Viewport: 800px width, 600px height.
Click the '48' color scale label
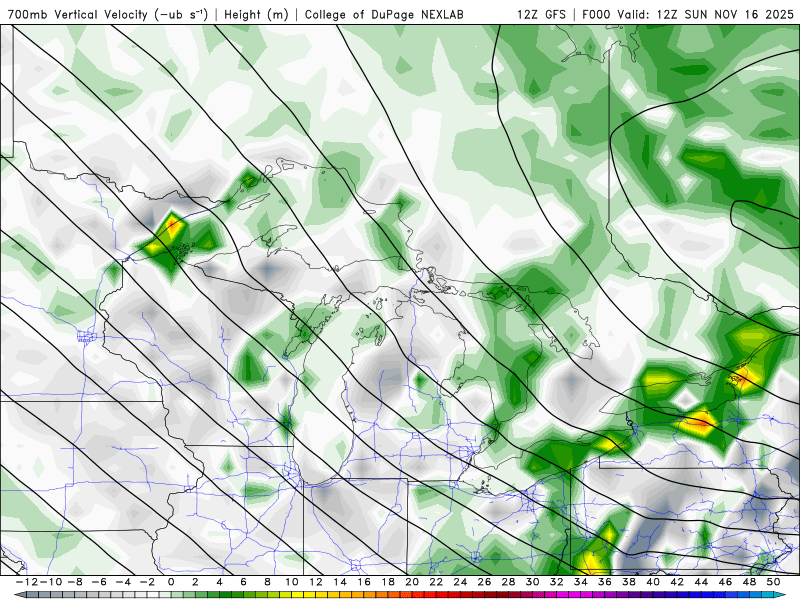[x=750, y=582]
